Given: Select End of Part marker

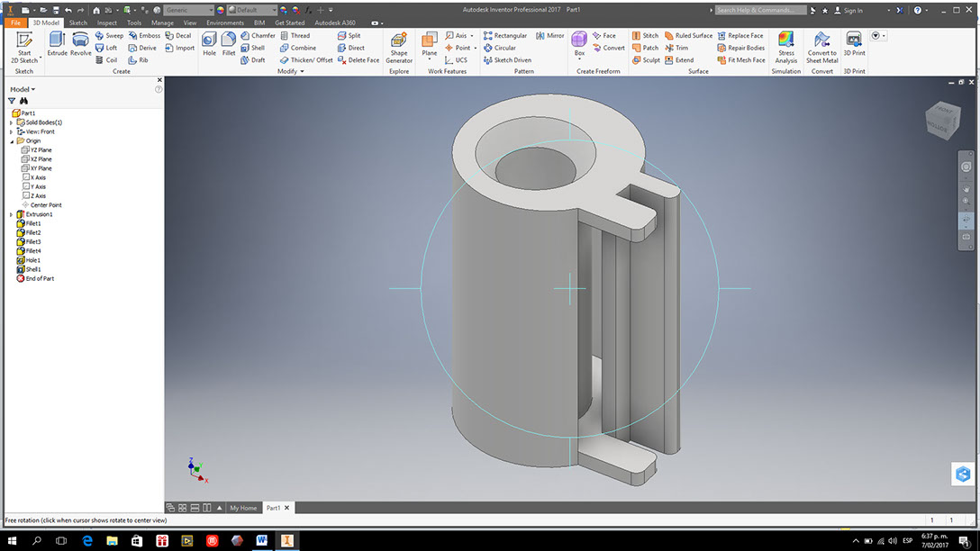Looking at the screenshot, I should [x=35, y=278].
